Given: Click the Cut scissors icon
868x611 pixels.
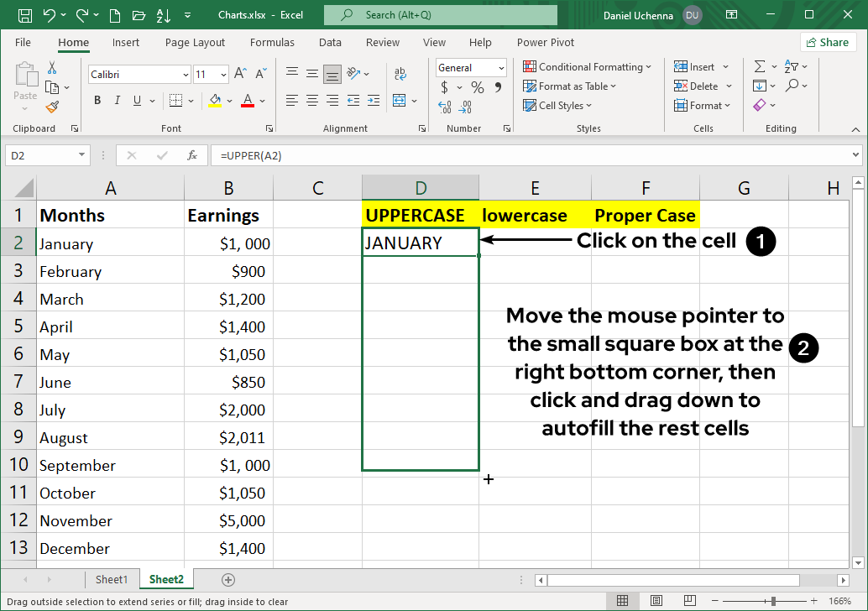Looking at the screenshot, I should click(52, 68).
